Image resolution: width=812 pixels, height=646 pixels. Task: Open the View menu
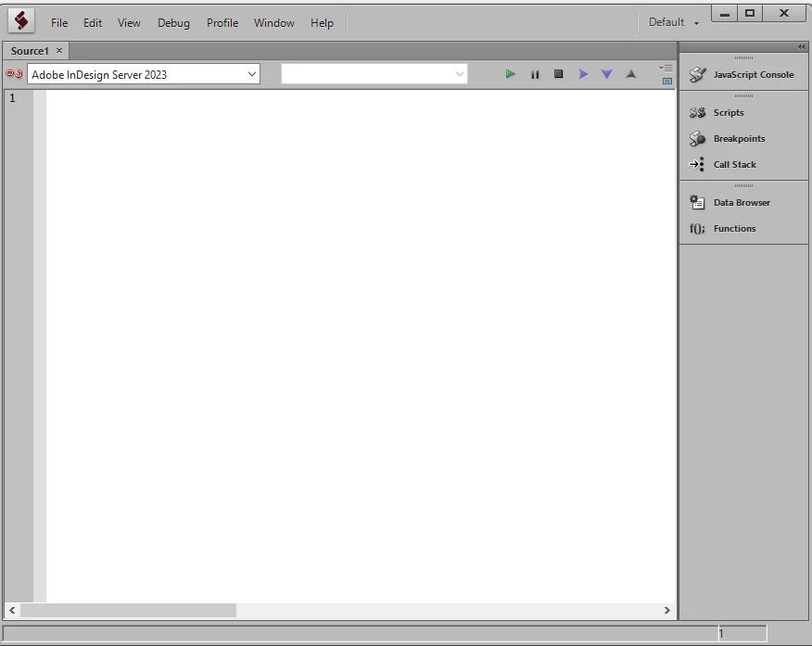[129, 23]
